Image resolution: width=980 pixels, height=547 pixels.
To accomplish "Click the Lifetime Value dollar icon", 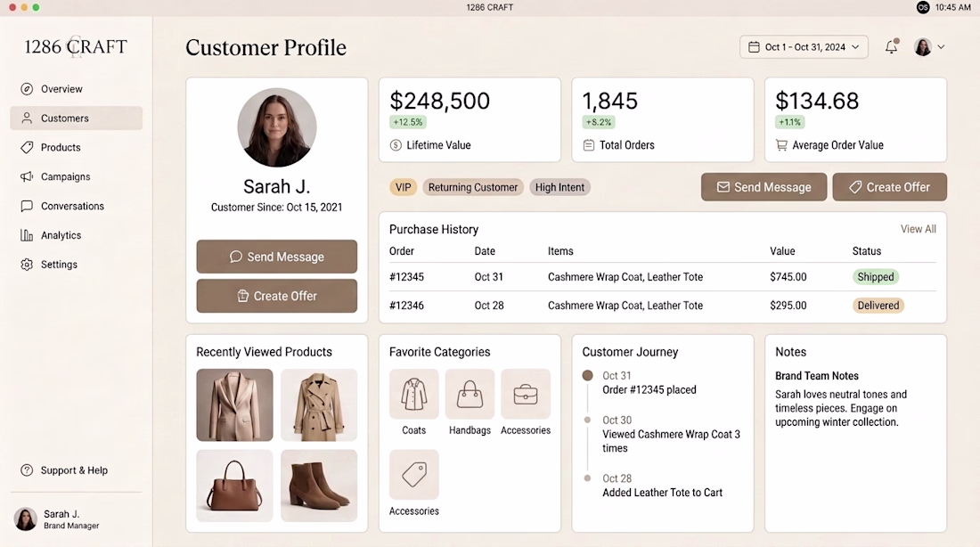I will [396, 145].
